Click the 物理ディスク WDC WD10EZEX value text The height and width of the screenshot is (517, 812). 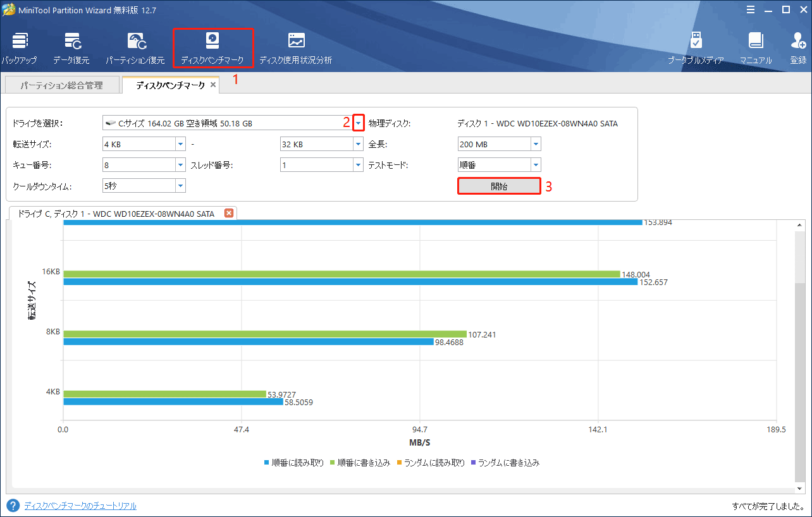[538, 123]
